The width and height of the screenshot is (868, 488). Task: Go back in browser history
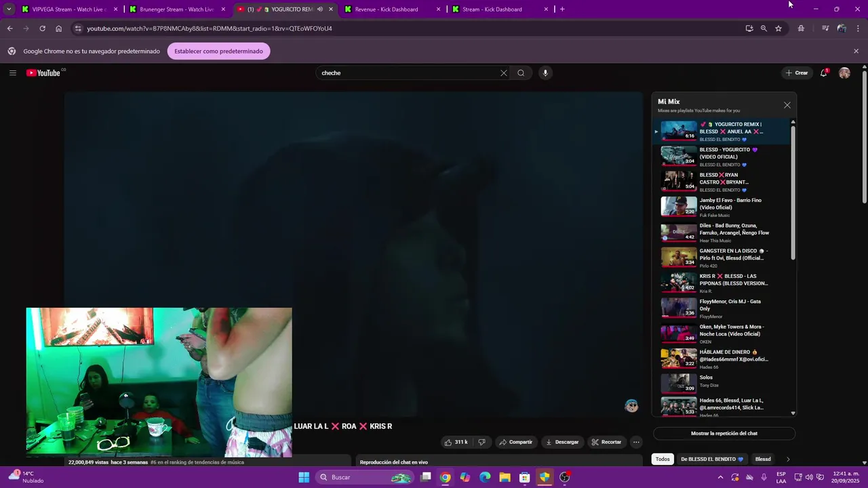pos(9,28)
